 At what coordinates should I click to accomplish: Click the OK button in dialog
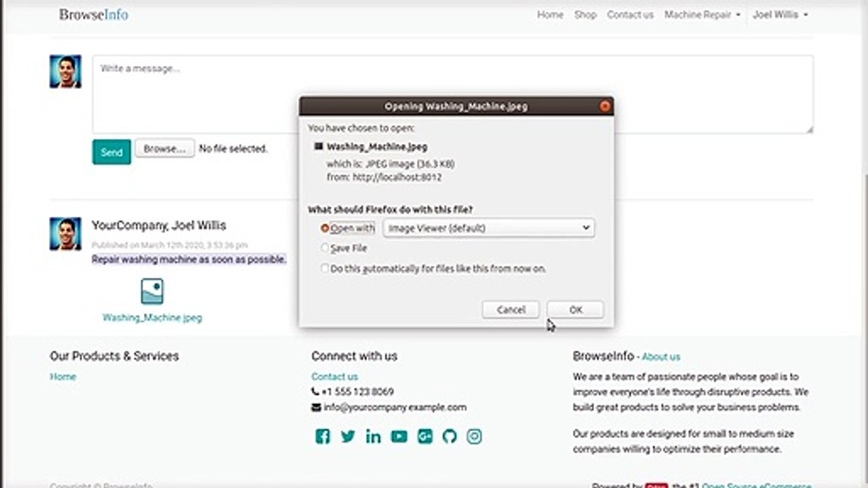coord(576,310)
